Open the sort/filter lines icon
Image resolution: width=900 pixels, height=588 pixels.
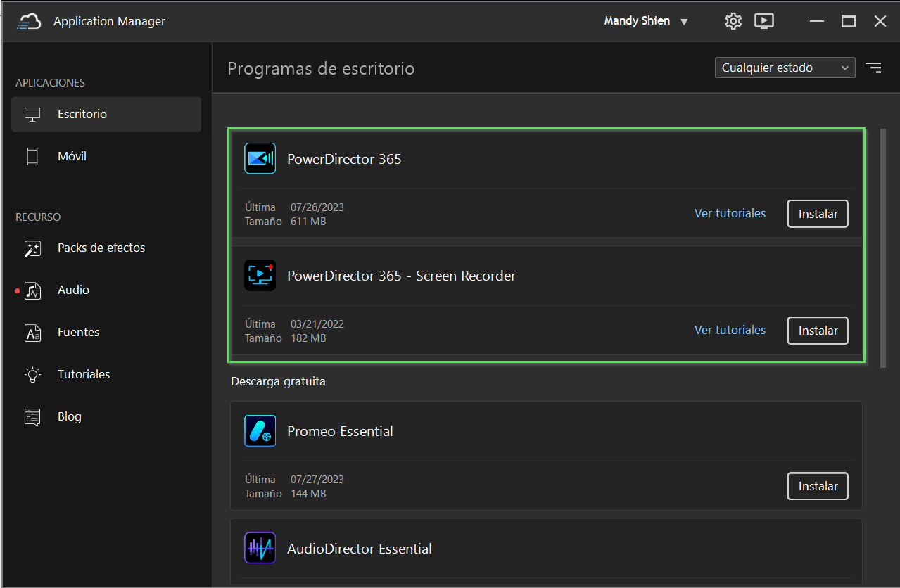(873, 68)
